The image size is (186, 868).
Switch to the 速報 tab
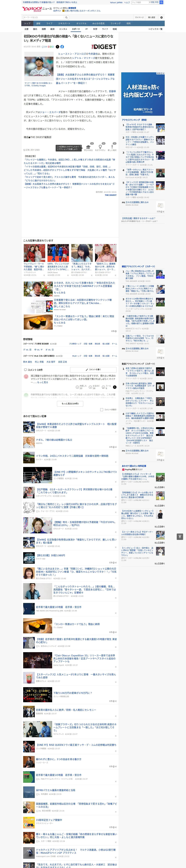tap(38, 24)
